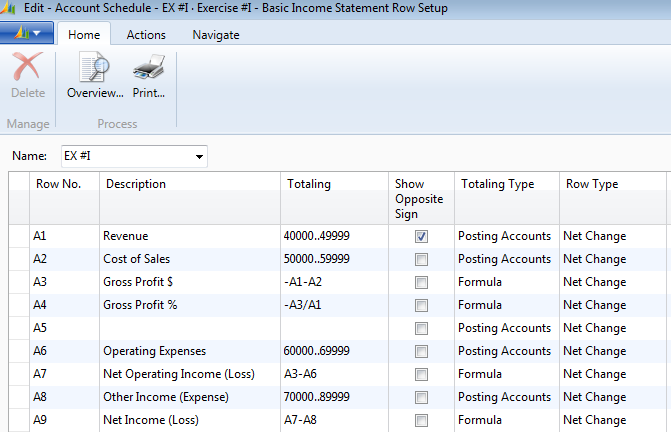Expand the Name dropdown showing EX #I

tap(199, 157)
